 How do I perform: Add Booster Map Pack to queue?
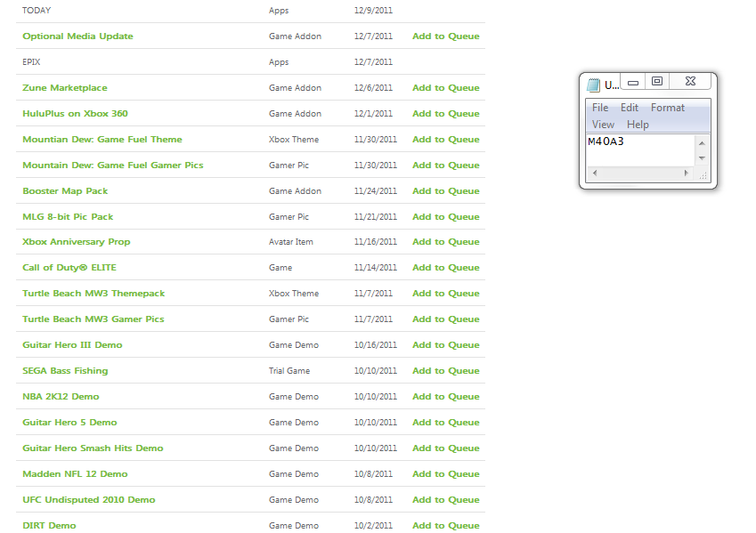click(x=446, y=190)
